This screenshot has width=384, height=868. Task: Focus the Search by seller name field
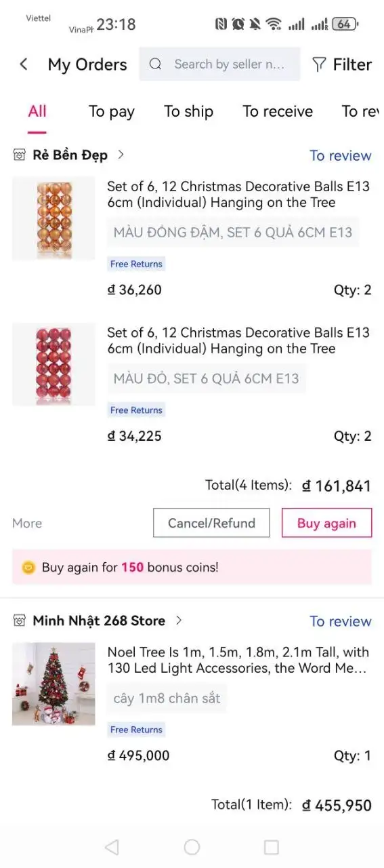pos(219,64)
